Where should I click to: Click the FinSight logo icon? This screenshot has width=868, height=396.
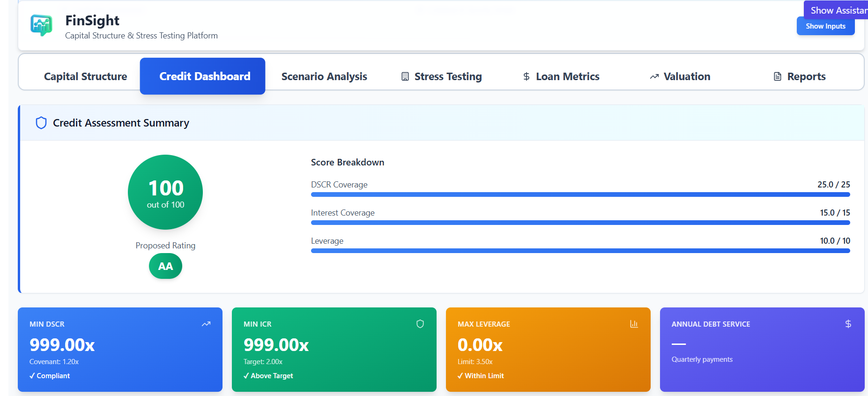point(41,25)
